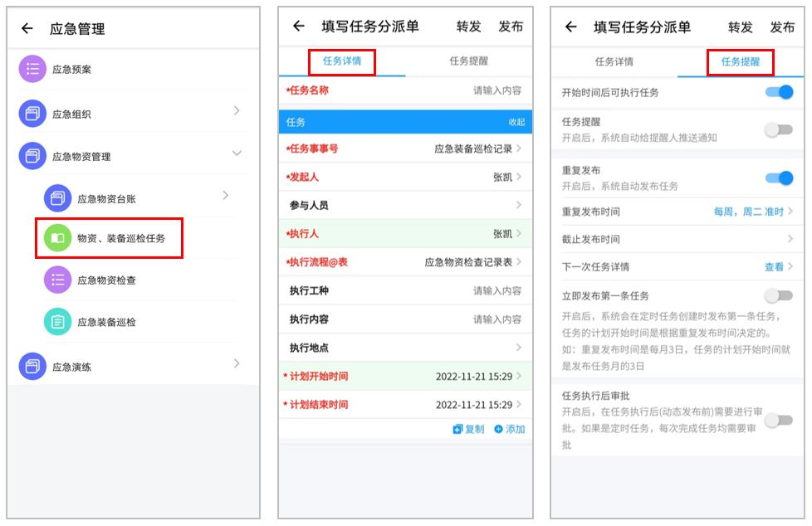Disable the 重复发布 switch
The height and width of the screenshot is (526, 812).
(779, 178)
